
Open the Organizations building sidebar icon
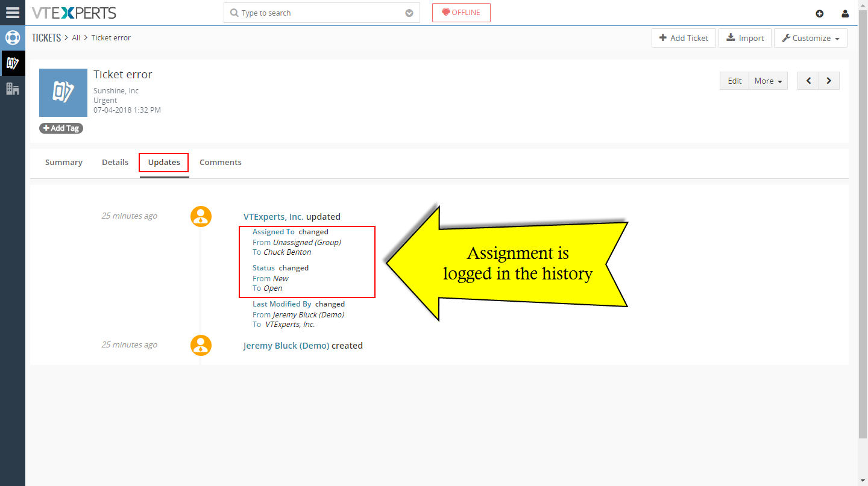[13, 89]
